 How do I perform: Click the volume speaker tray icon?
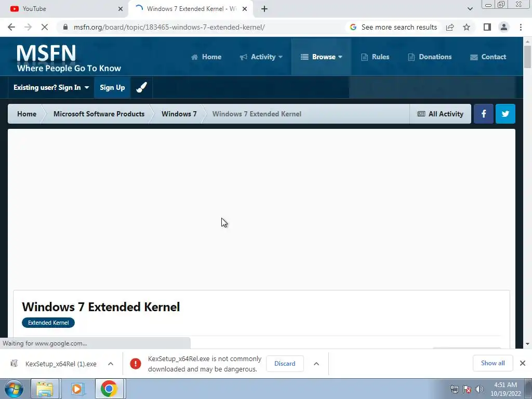point(480,389)
